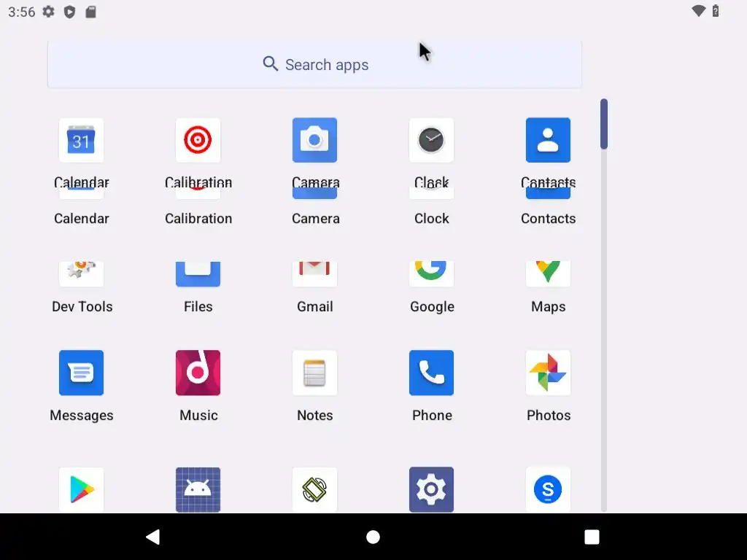Click the Messages label text
The image size is (747, 560).
[82, 415]
